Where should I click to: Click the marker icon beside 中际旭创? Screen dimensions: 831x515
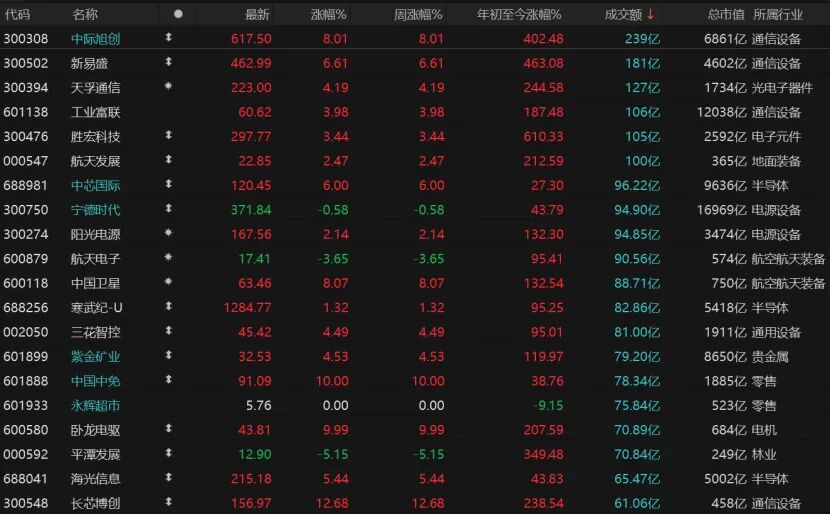point(168,38)
